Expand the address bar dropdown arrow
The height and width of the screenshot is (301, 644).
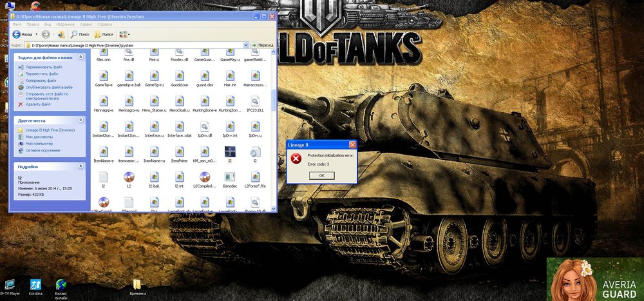pos(247,45)
